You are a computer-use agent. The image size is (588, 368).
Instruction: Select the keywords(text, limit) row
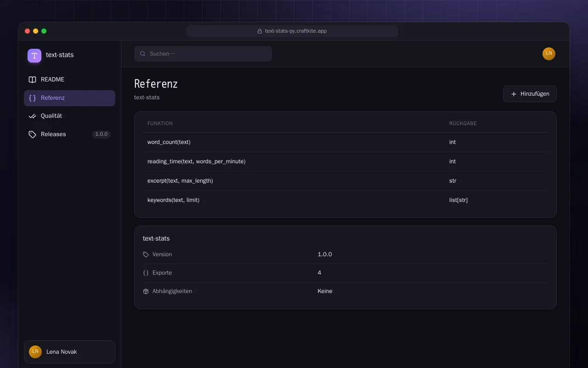(345, 200)
